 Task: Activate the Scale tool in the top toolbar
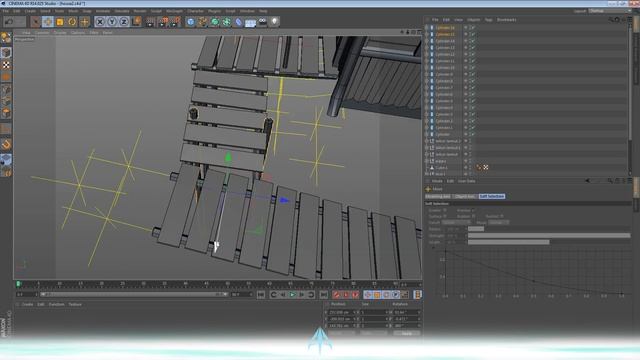[x=60, y=22]
